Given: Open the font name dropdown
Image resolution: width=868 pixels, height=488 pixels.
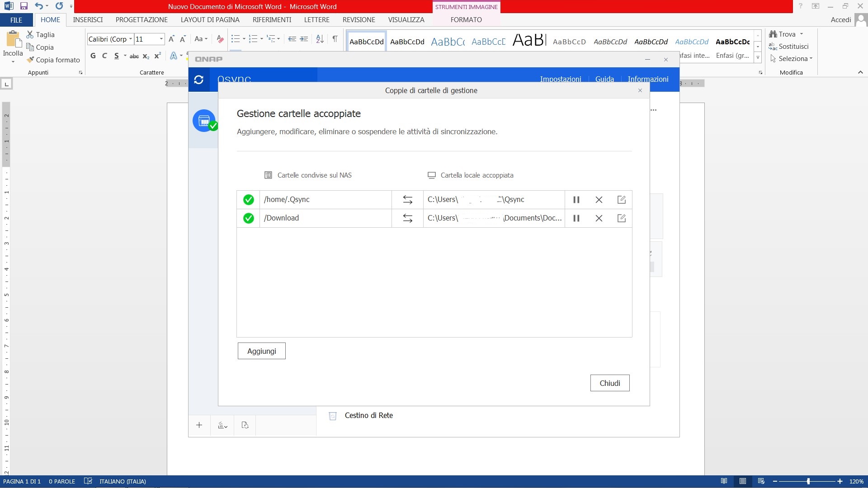Looking at the screenshot, I should 130,39.
